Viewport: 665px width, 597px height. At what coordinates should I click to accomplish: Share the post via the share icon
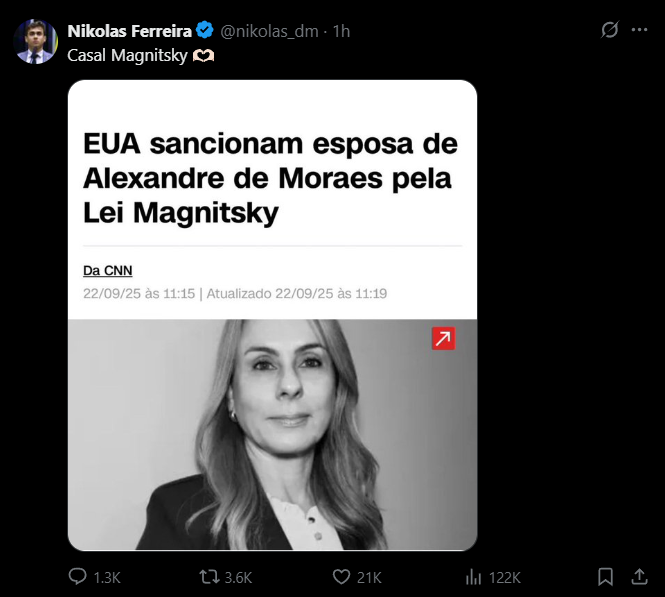(x=639, y=577)
